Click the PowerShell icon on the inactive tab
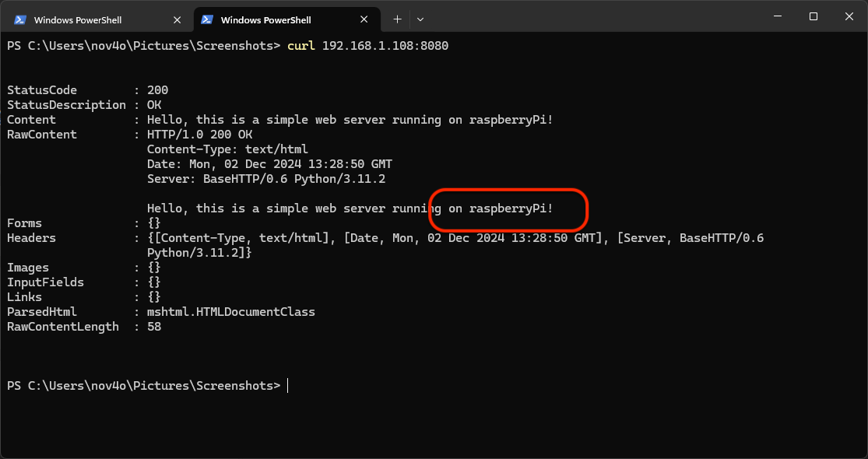Image resolution: width=868 pixels, height=459 pixels. 21,19
